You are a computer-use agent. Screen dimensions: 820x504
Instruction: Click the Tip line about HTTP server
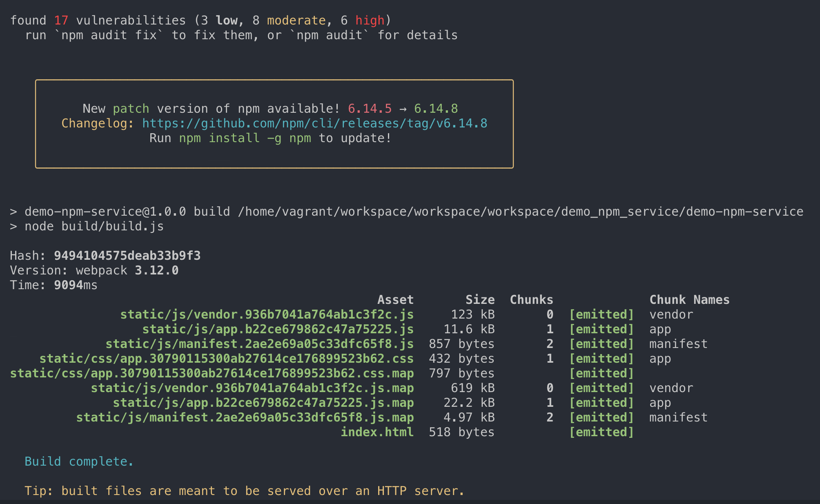pyautogui.click(x=244, y=491)
